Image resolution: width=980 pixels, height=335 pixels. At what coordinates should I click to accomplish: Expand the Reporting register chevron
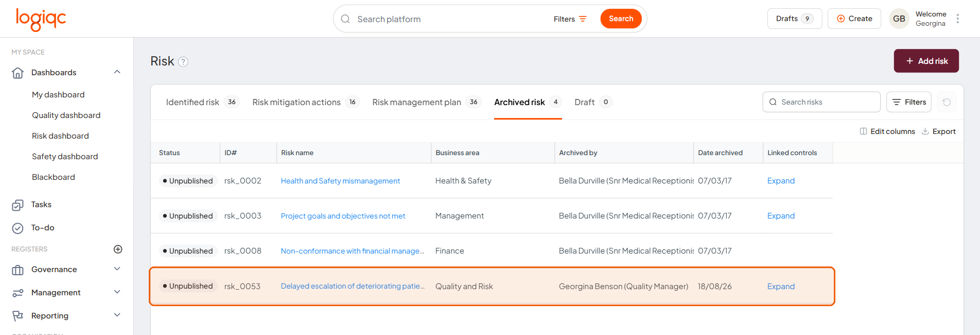(117, 315)
